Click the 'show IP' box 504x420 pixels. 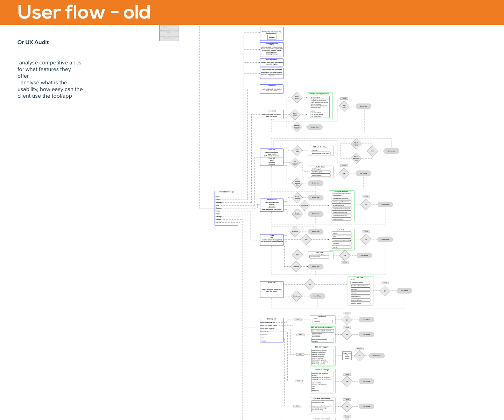272,37
